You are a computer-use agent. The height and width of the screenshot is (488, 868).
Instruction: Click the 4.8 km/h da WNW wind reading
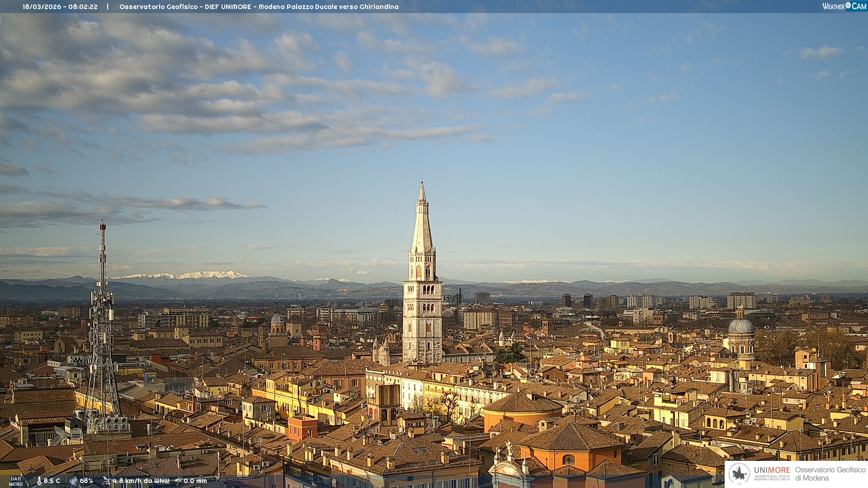[141, 481]
